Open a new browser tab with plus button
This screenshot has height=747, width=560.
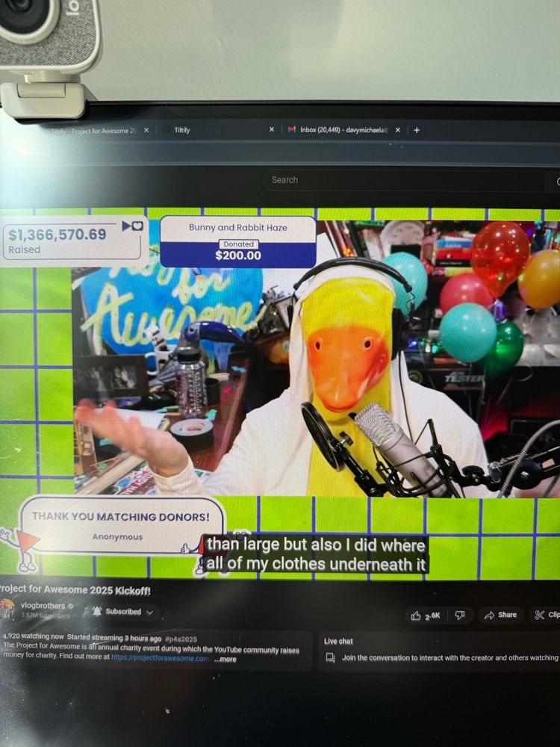pyautogui.click(x=417, y=129)
